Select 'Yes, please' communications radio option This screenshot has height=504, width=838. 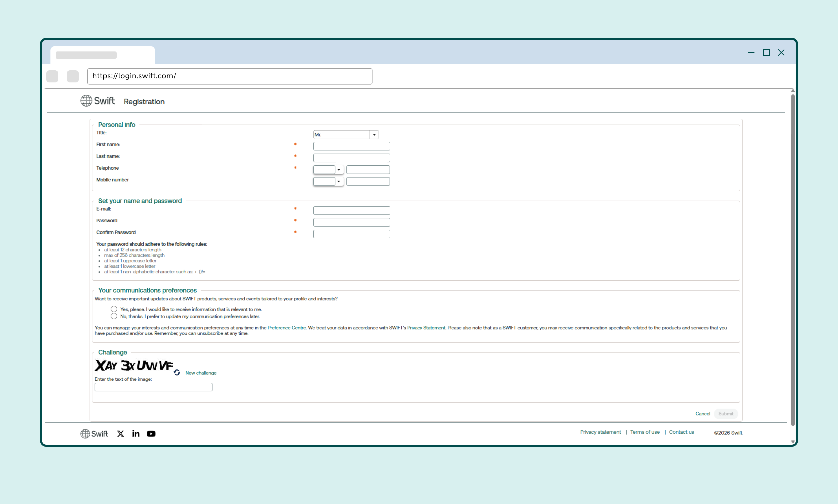tap(114, 309)
